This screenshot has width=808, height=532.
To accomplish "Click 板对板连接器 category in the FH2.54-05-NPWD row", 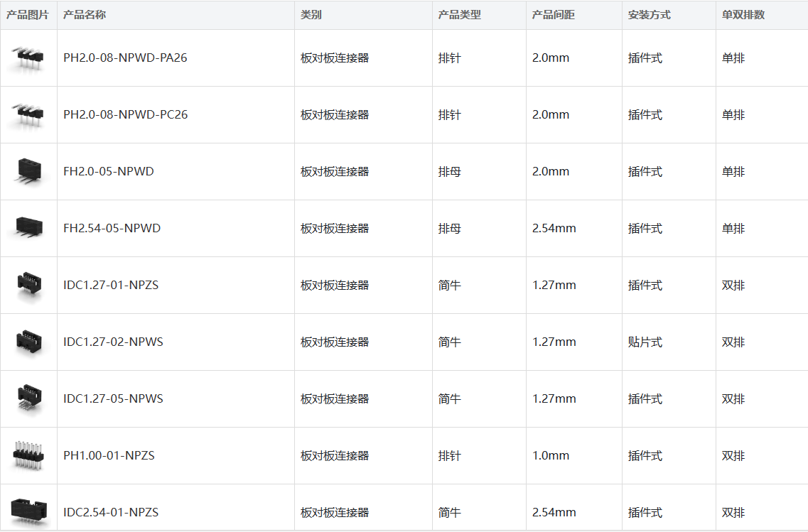I will click(335, 228).
